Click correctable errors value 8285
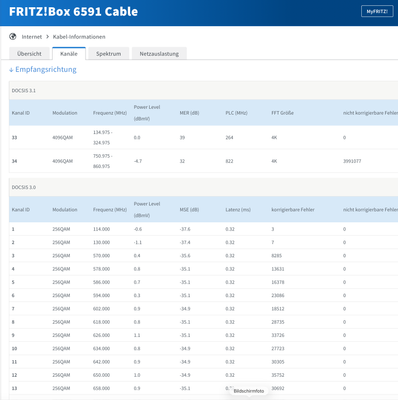Viewport: 398px width, 400px height. click(x=276, y=256)
